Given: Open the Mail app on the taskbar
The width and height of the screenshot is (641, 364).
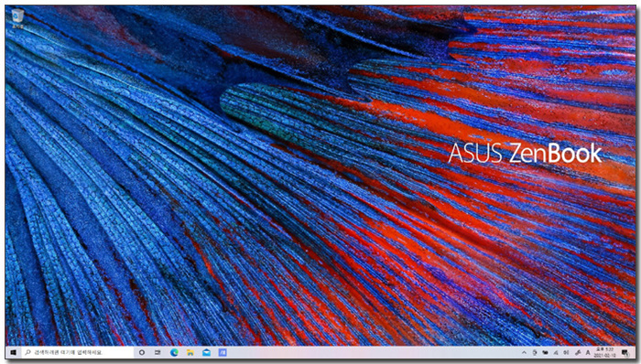Looking at the screenshot, I should tap(206, 352).
